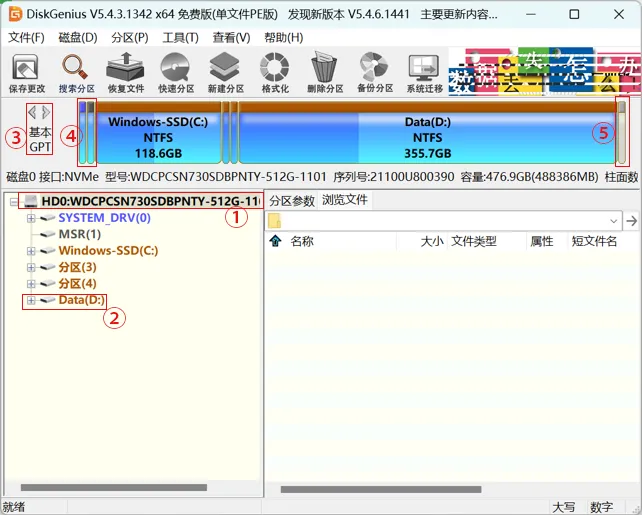Click the 就绪 status text

coord(14,507)
